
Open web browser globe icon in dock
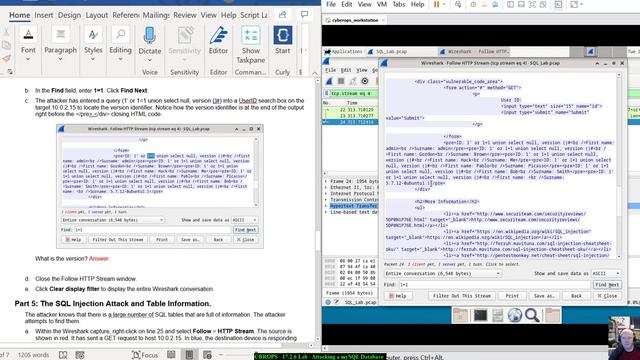pos(515,315)
